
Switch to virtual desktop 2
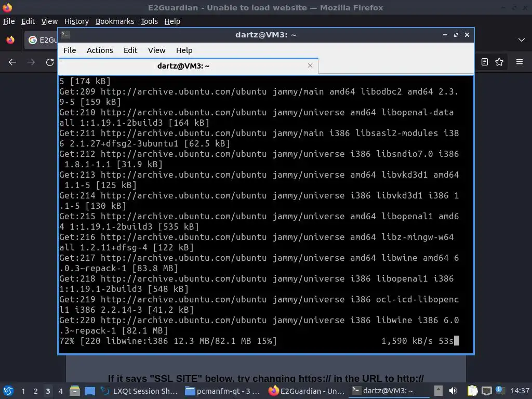(36, 391)
